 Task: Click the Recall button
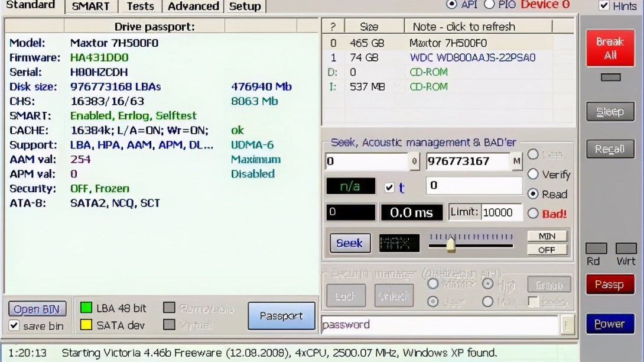(610, 149)
